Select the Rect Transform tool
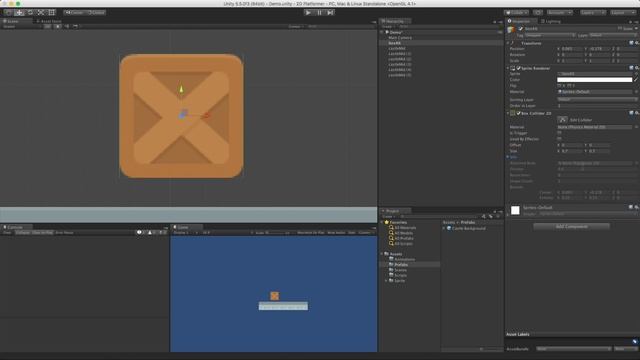Viewport: 640px width, 360px height. (51, 13)
